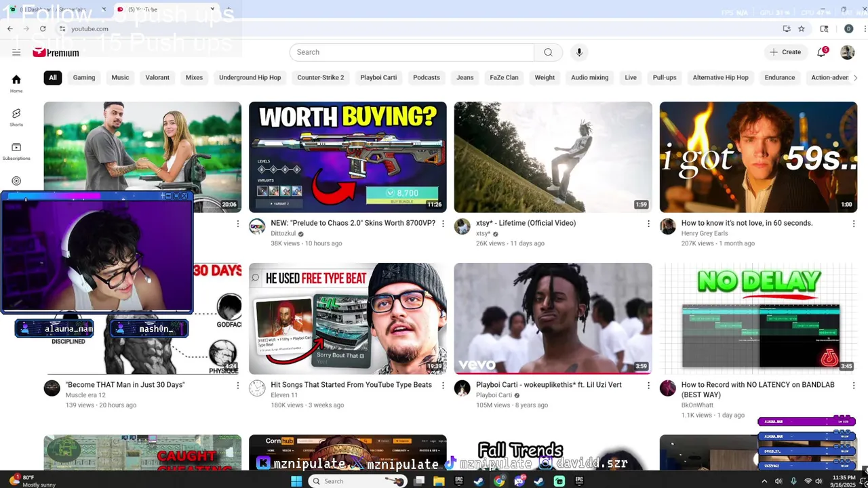Click the Chrome taskbar icon
The image size is (868, 488).
point(500,481)
